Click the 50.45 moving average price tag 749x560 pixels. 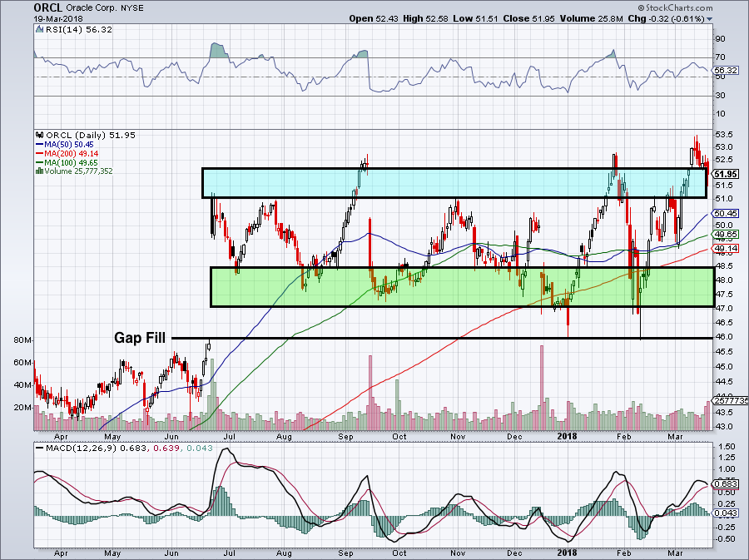726,213
